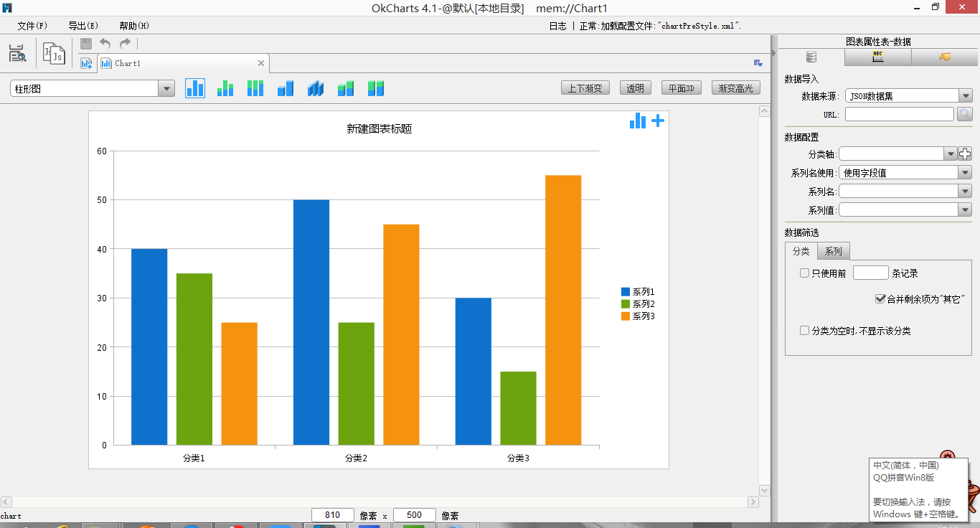Screen dimensions: 980x528
Task: Open the 系列值 dropdown
Action: [965, 209]
